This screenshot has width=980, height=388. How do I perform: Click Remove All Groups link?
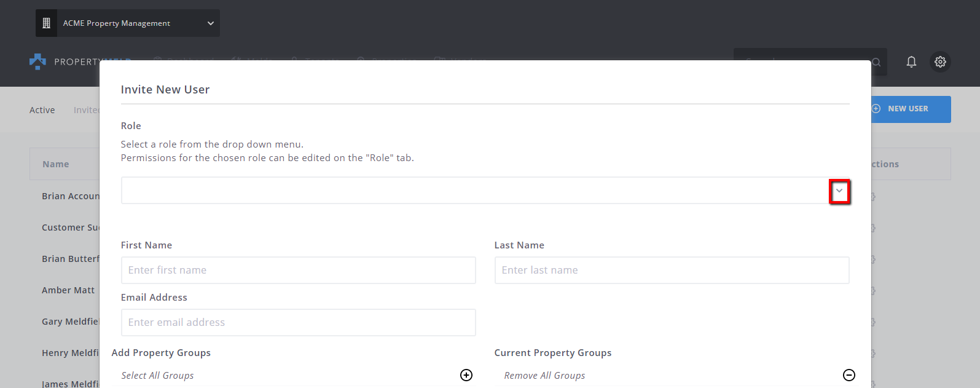pos(544,376)
